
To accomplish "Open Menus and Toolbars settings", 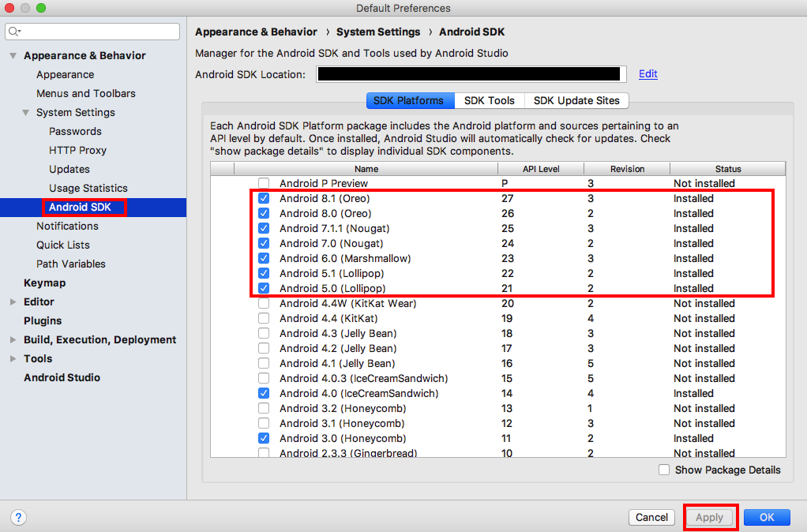I will pos(86,94).
